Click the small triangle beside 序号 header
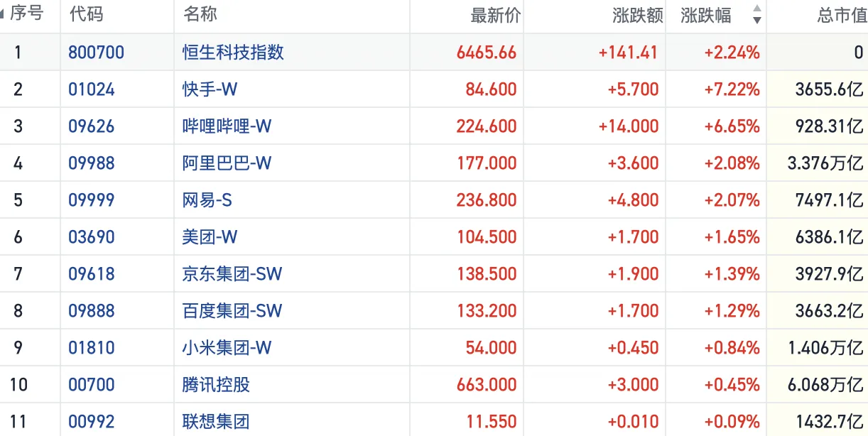 4,15
